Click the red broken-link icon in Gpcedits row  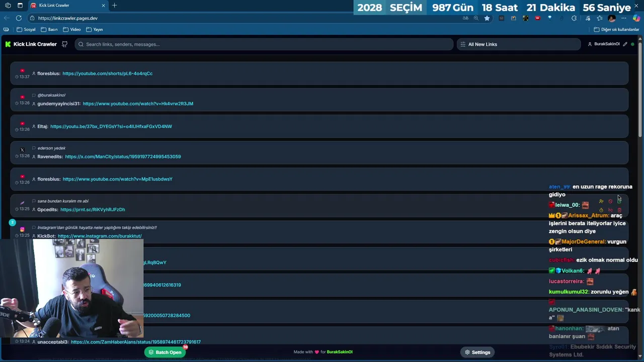[x=610, y=210]
